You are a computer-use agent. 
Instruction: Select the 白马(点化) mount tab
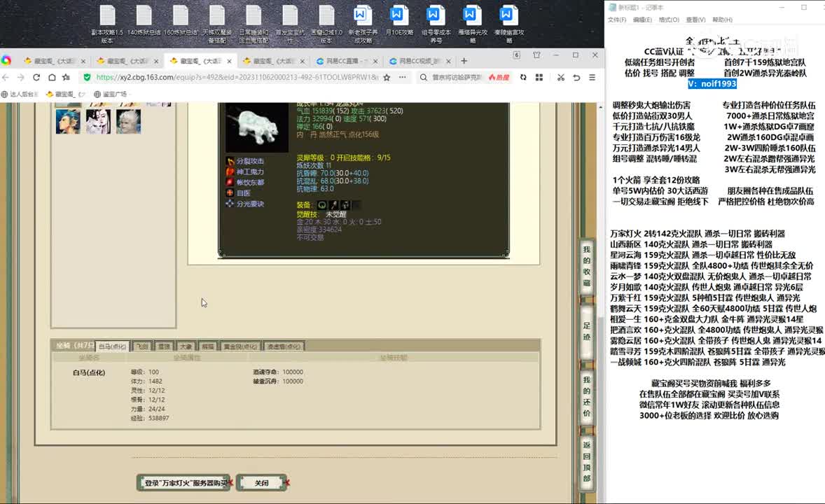113,346
